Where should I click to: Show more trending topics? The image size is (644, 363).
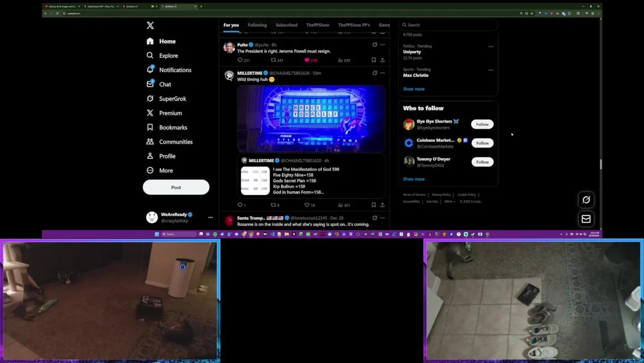click(414, 89)
